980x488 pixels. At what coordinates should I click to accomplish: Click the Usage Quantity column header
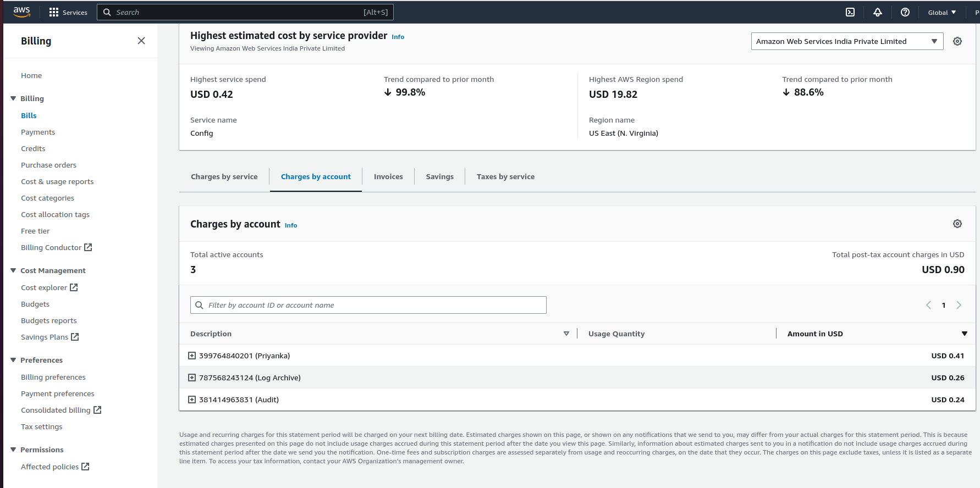point(616,334)
